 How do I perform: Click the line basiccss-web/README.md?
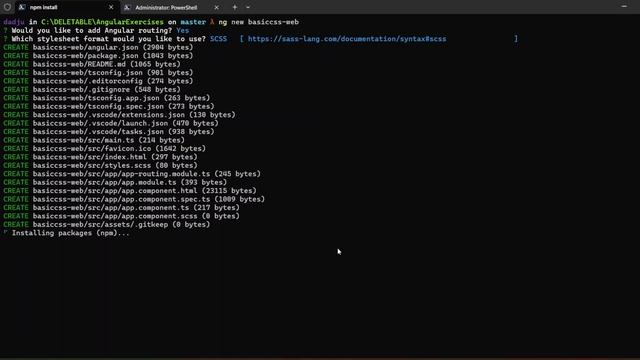[91, 64]
